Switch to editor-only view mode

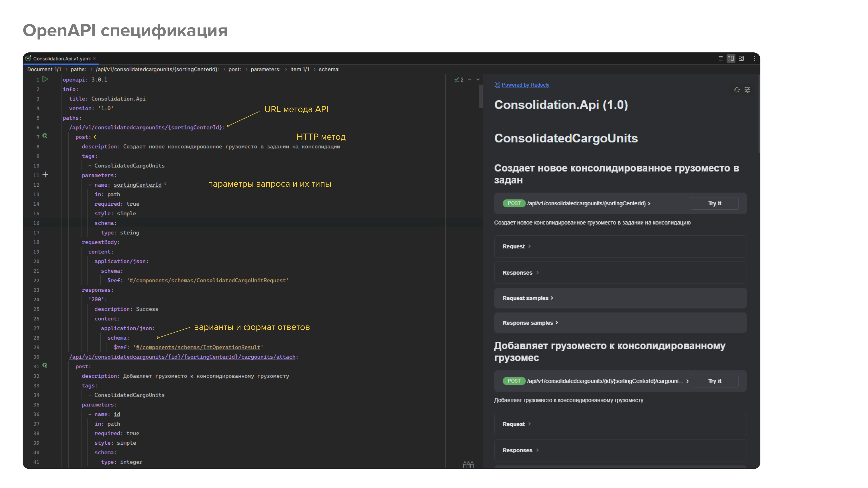click(720, 59)
